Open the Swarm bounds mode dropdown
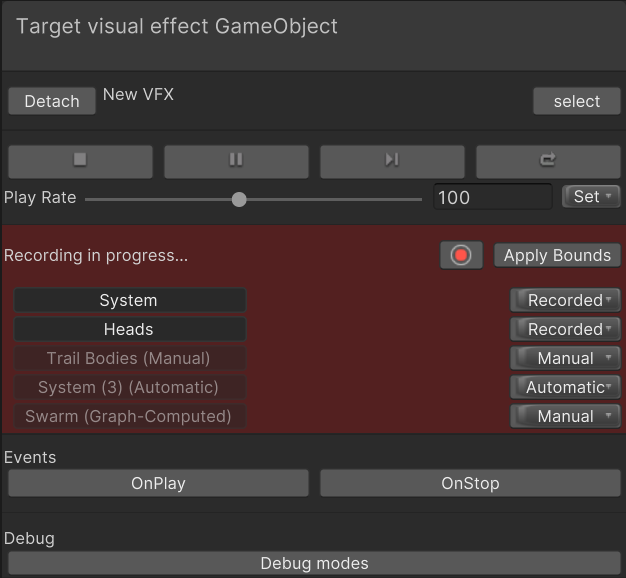 [565, 416]
